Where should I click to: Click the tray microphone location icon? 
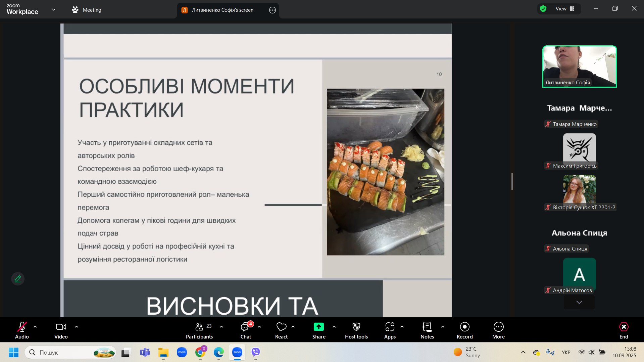550,352
